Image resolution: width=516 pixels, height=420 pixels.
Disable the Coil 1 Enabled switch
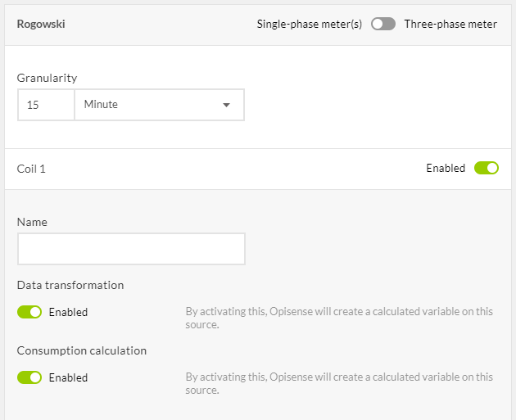pos(487,169)
